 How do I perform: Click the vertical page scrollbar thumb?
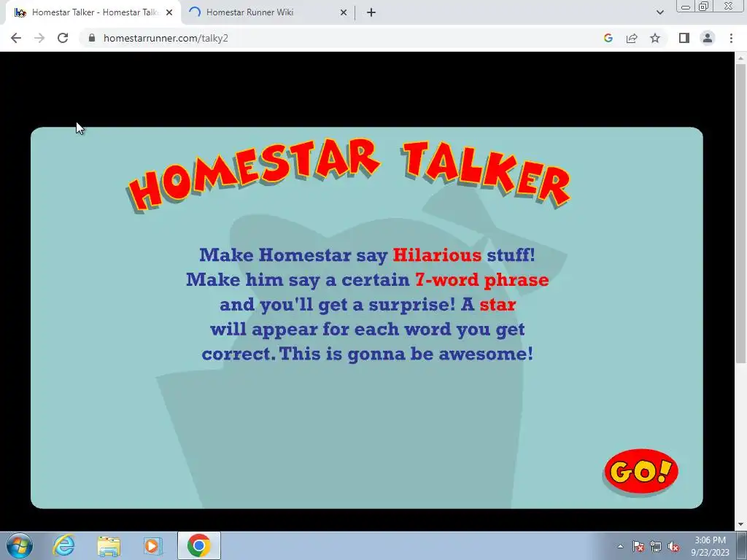740,214
